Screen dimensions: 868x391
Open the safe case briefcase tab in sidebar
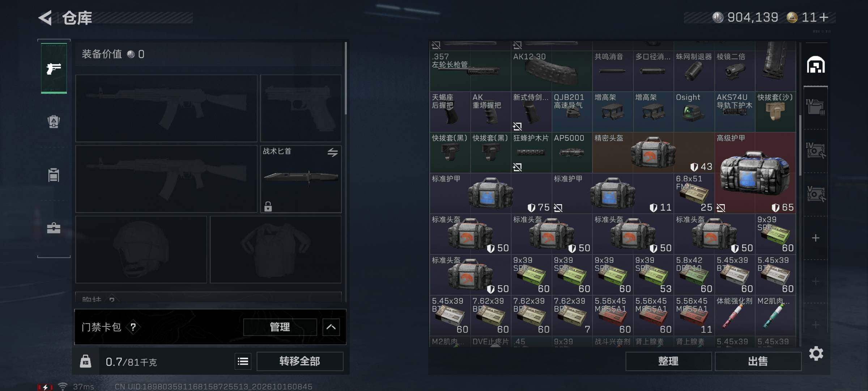coord(54,228)
